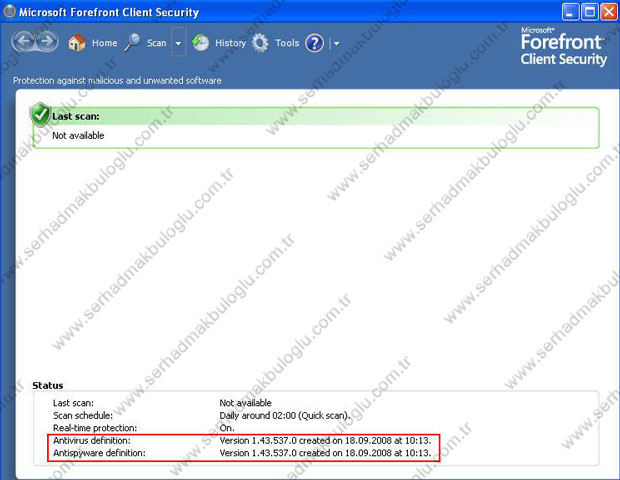Click the Home house icon
The height and width of the screenshot is (480, 620).
click(76, 42)
